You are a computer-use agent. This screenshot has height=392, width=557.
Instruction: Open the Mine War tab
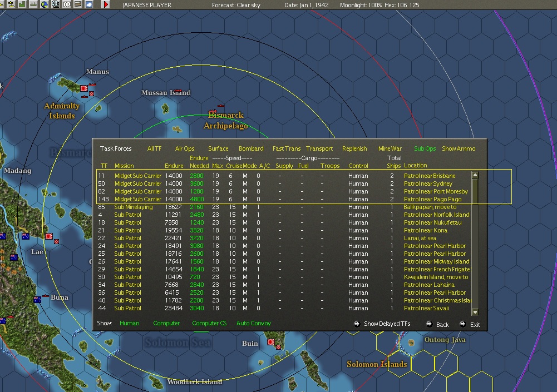(x=390, y=148)
